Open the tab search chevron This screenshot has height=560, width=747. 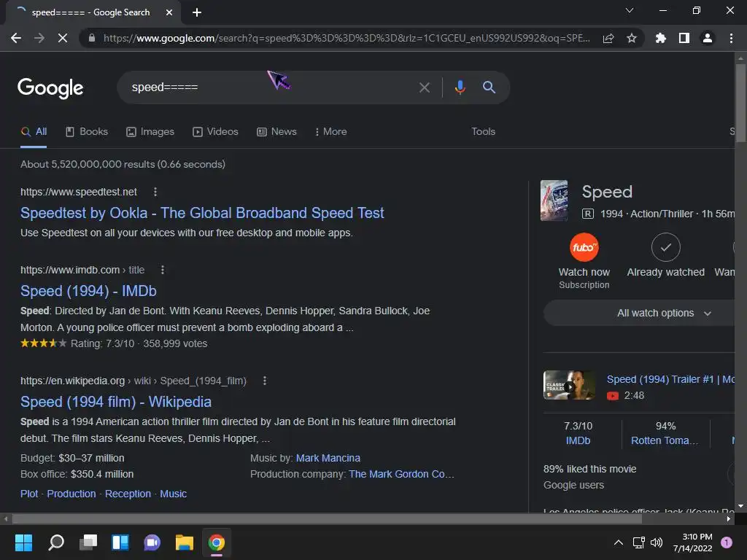(630, 10)
